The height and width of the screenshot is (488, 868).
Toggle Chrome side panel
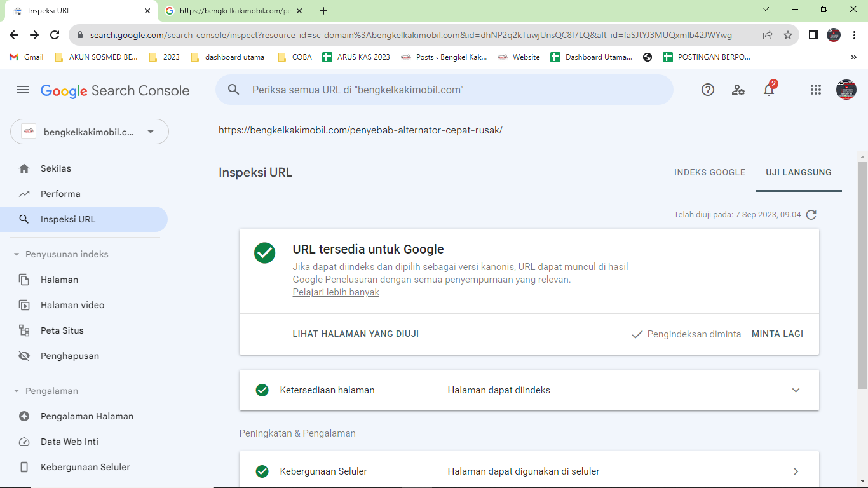point(813,35)
